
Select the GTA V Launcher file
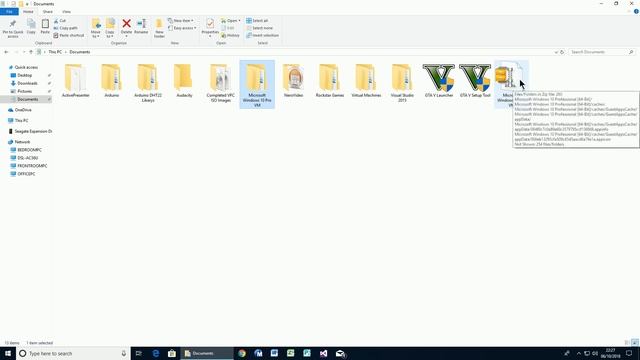pos(439,81)
